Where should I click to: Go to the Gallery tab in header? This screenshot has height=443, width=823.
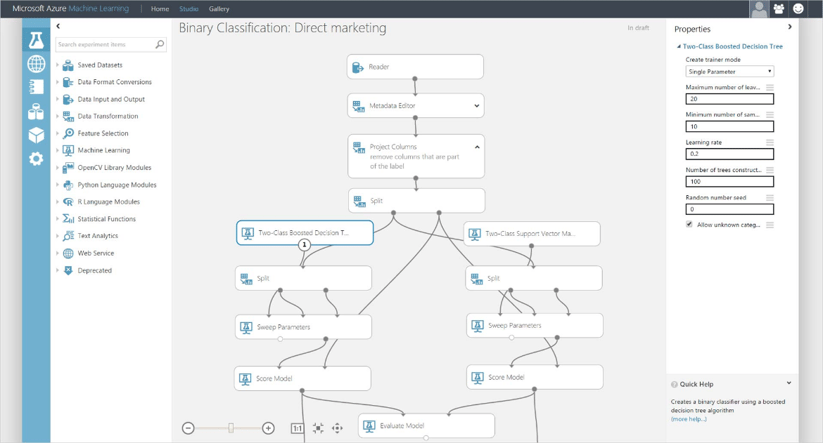coord(219,9)
